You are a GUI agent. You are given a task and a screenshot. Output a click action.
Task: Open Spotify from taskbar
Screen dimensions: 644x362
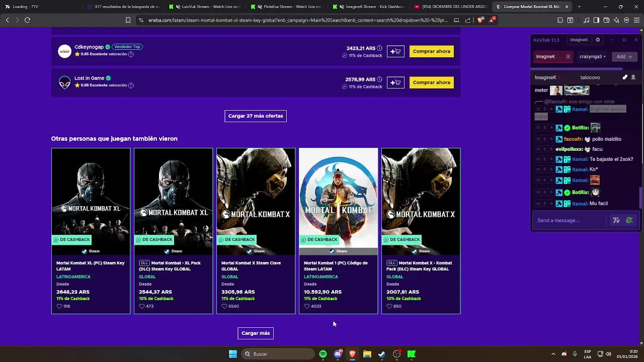[323, 354]
